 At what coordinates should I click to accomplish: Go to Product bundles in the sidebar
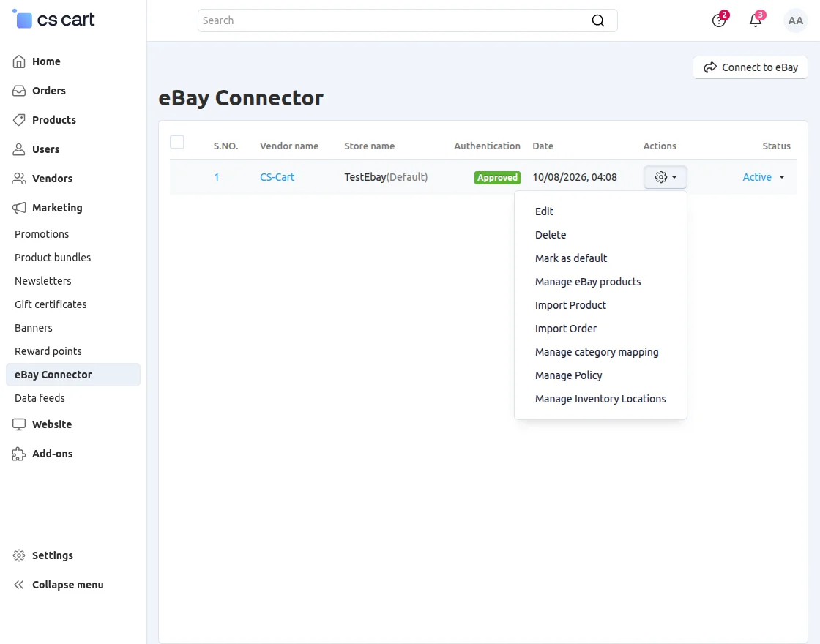(53, 258)
